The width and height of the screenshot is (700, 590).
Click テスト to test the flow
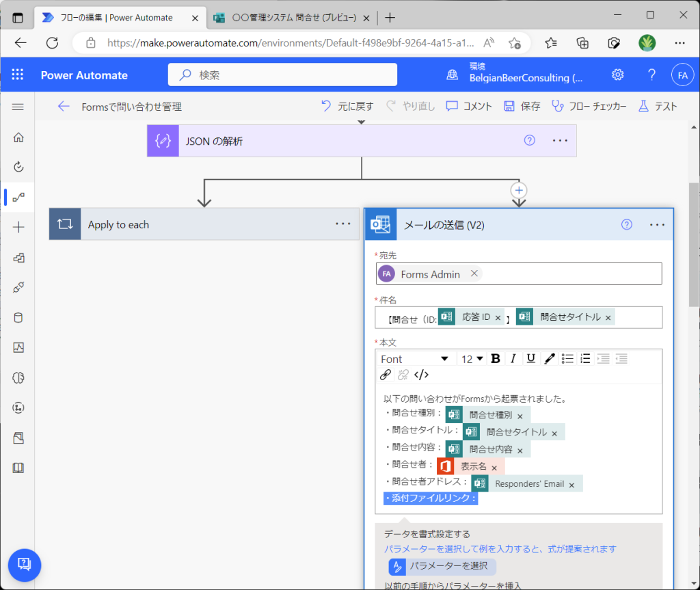tap(657, 106)
